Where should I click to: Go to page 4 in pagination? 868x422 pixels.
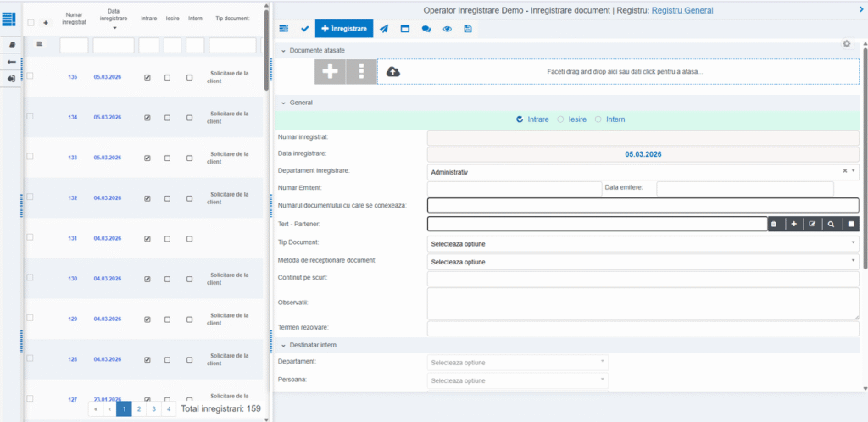coord(169,408)
